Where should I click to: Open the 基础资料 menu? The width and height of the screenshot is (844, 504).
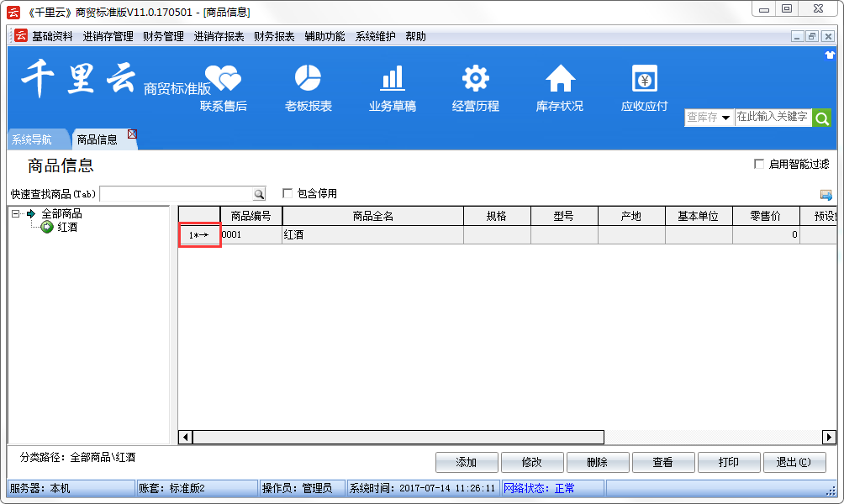pyautogui.click(x=52, y=36)
